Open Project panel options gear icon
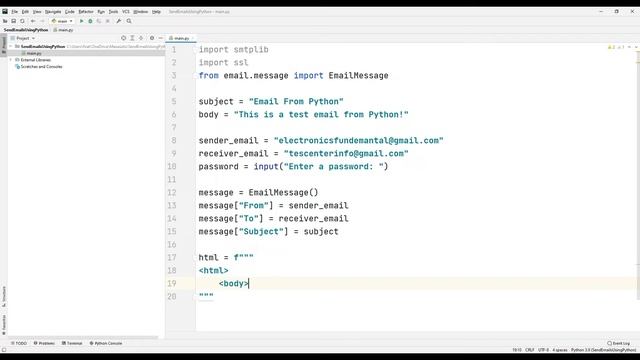 pos(152,38)
